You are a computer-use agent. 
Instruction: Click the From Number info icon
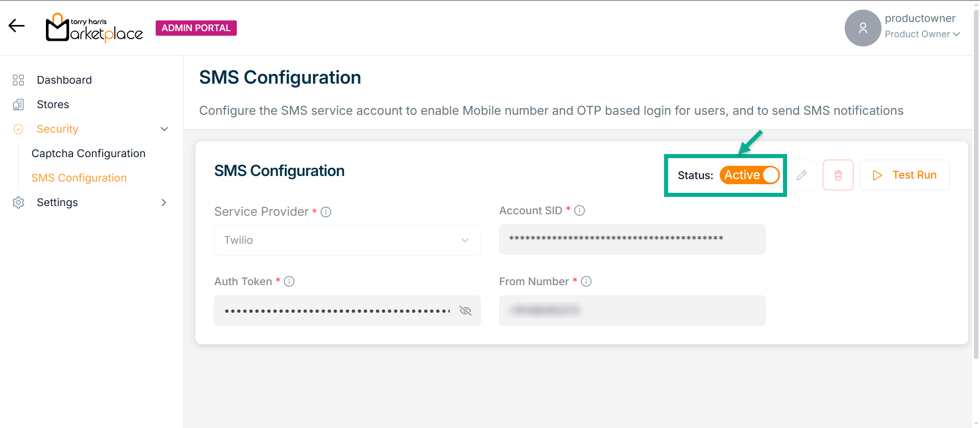[x=586, y=281]
